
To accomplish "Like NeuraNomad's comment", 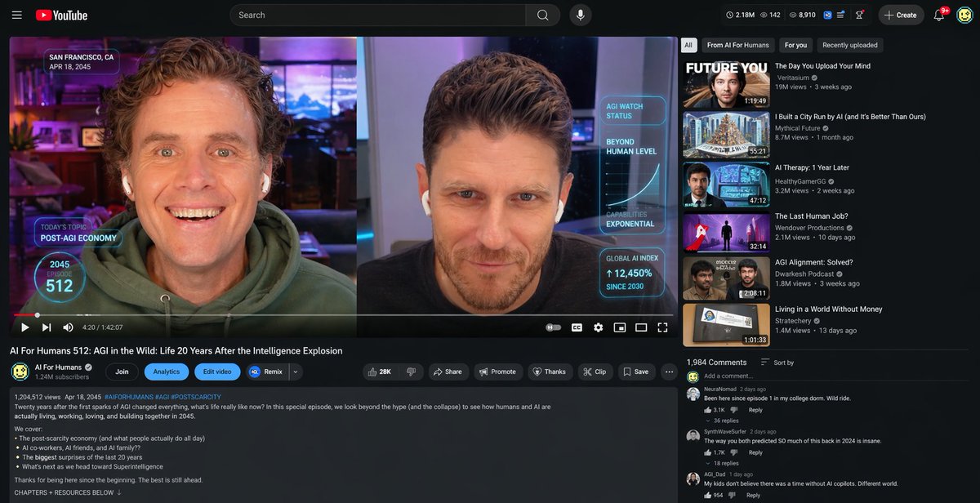I will click(709, 410).
